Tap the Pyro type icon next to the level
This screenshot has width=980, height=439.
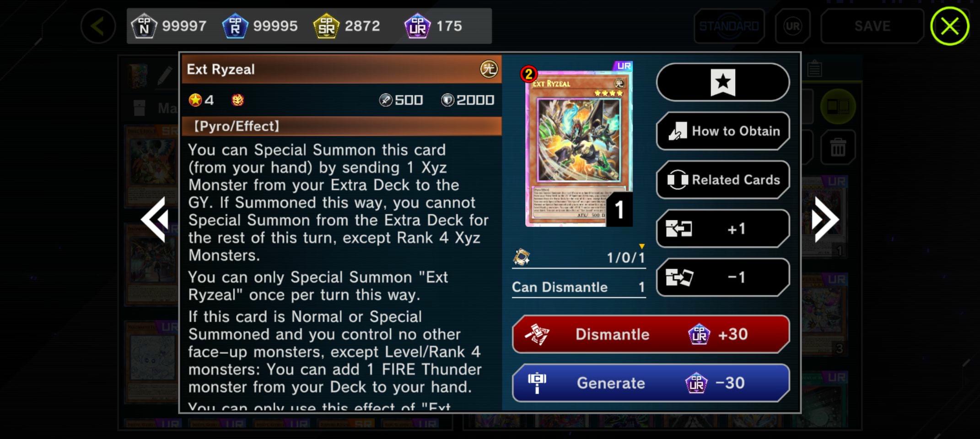(x=237, y=100)
